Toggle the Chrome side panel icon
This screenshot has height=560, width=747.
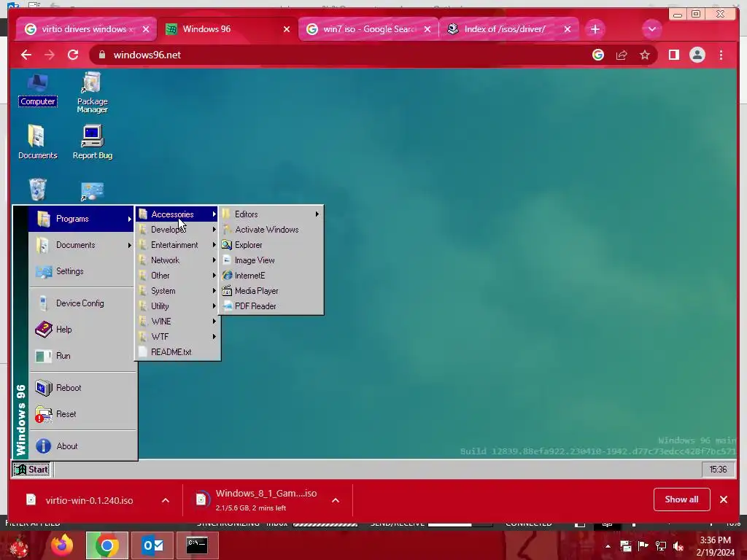(673, 55)
